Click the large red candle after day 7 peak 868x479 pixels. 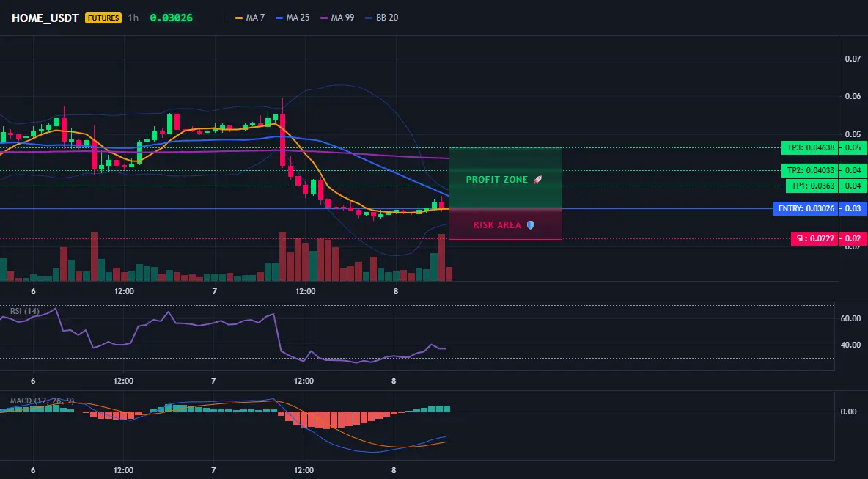(x=282, y=140)
